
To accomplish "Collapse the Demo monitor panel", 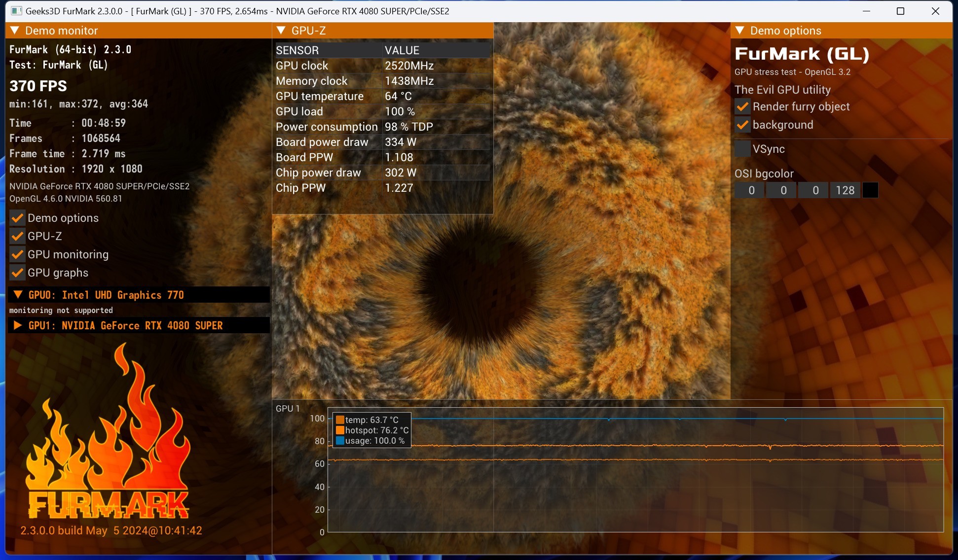I will tap(15, 31).
